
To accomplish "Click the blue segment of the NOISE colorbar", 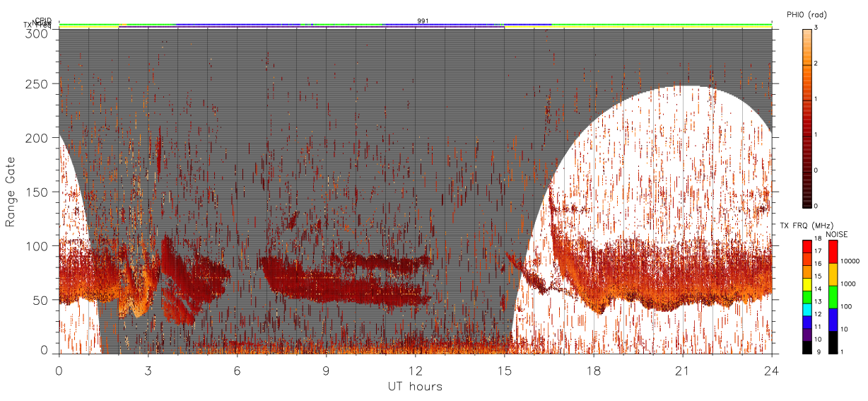I will [833, 320].
